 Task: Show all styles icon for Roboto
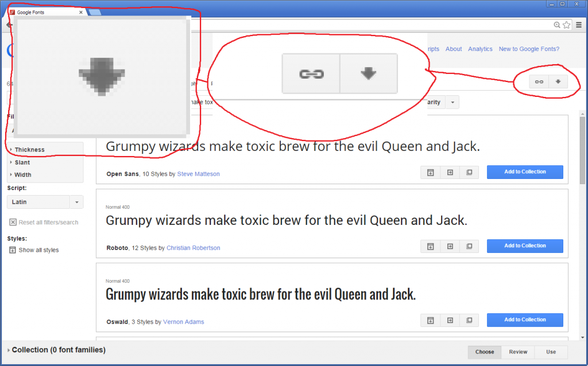point(431,246)
